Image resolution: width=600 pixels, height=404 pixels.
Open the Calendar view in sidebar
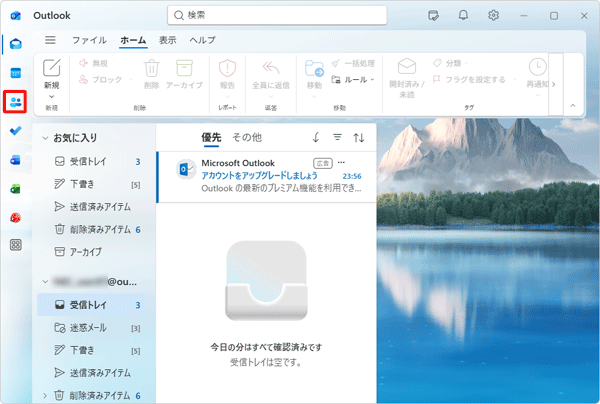pyautogui.click(x=16, y=73)
